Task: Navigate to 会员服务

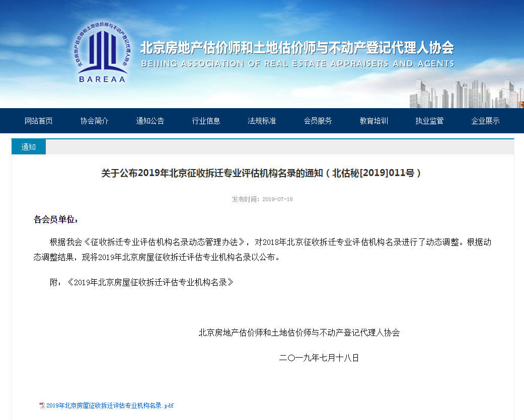Action: click(318, 121)
